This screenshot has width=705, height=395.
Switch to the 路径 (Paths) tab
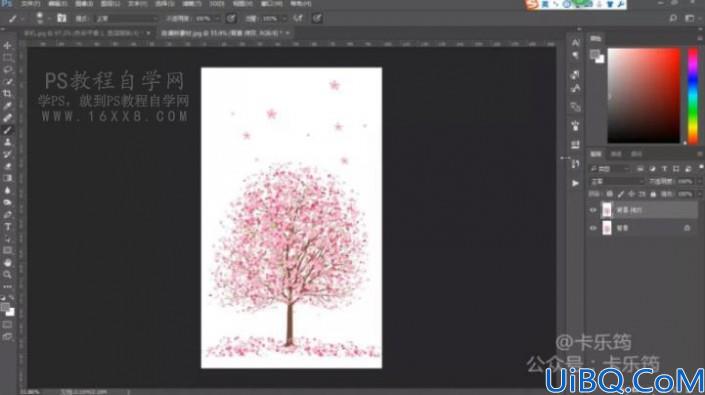click(636, 154)
